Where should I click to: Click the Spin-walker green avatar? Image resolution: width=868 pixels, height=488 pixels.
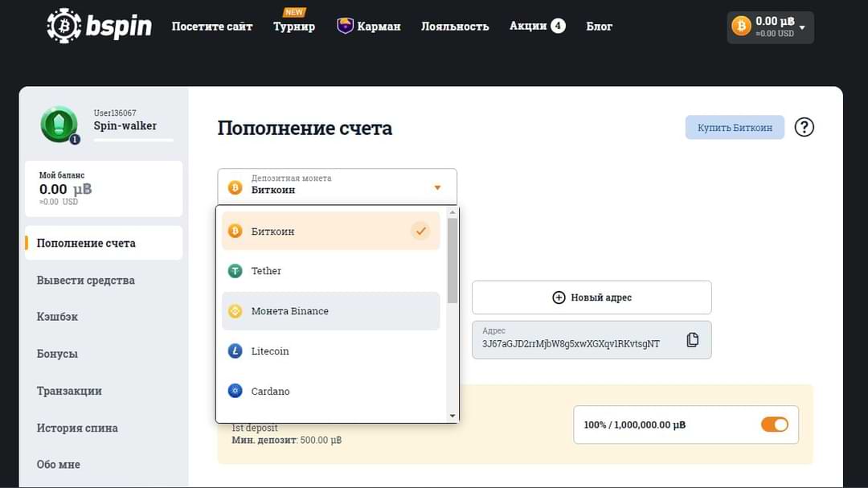click(x=59, y=124)
